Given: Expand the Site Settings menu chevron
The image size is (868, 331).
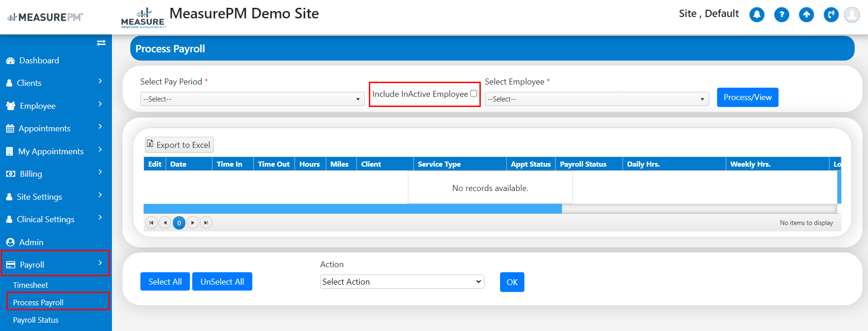Looking at the screenshot, I should tap(100, 195).
